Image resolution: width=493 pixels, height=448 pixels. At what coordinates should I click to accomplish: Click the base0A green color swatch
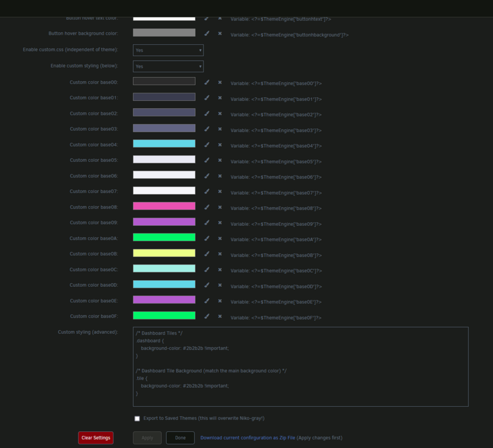point(164,237)
